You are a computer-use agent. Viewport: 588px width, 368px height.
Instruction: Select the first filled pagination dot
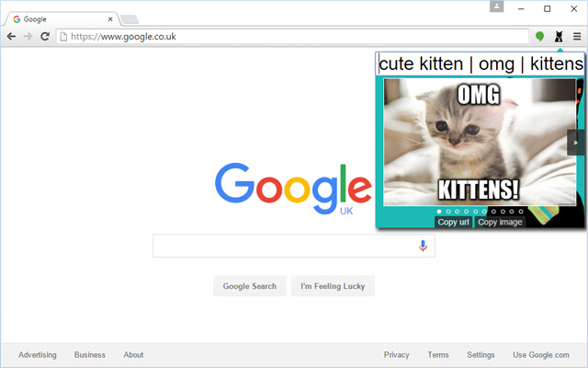click(439, 212)
